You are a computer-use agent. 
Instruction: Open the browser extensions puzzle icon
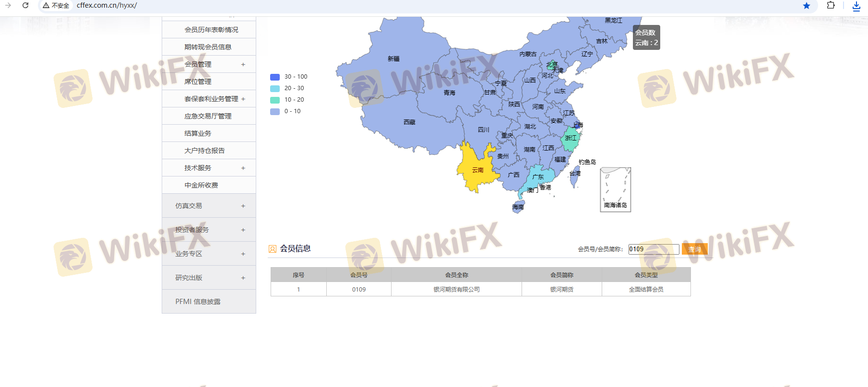(831, 5)
